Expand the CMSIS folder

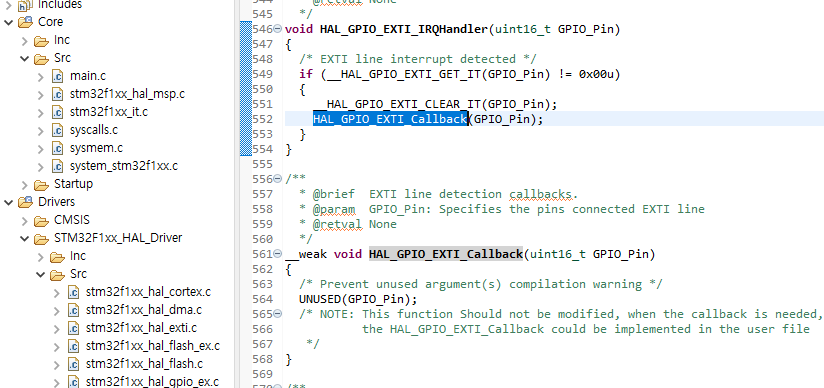[x=25, y=220]
